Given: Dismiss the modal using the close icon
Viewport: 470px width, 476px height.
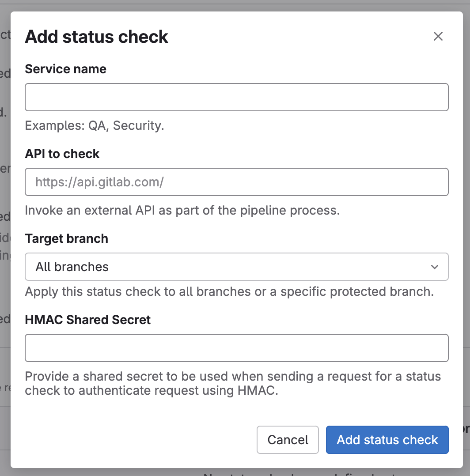Looking at the screenshot, I should tap(438, 36).
